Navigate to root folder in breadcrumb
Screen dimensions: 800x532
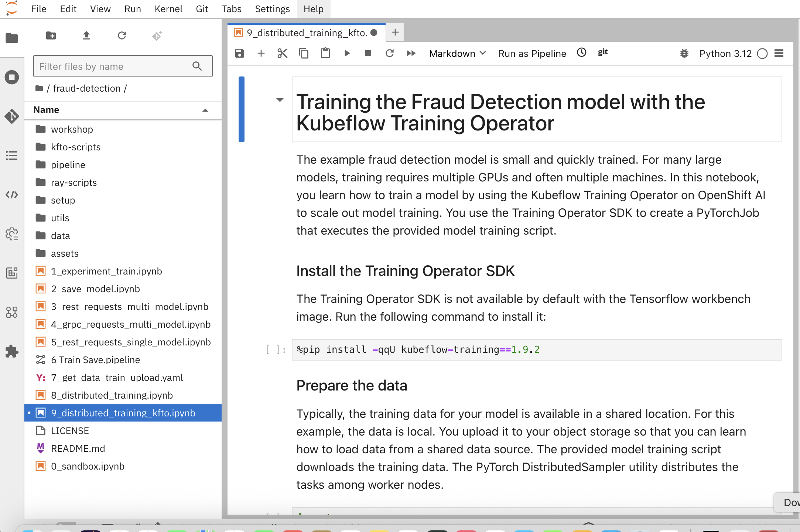39,88
